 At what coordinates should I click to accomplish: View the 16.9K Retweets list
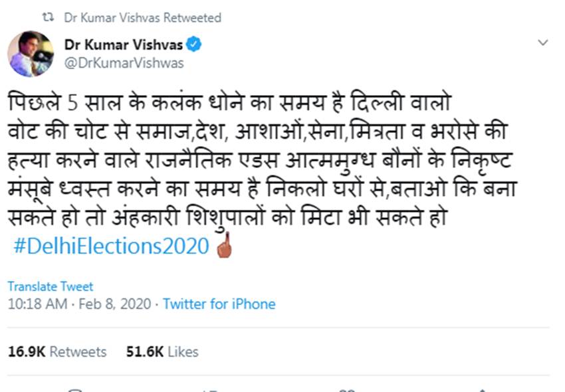click(x=57, y=351)
